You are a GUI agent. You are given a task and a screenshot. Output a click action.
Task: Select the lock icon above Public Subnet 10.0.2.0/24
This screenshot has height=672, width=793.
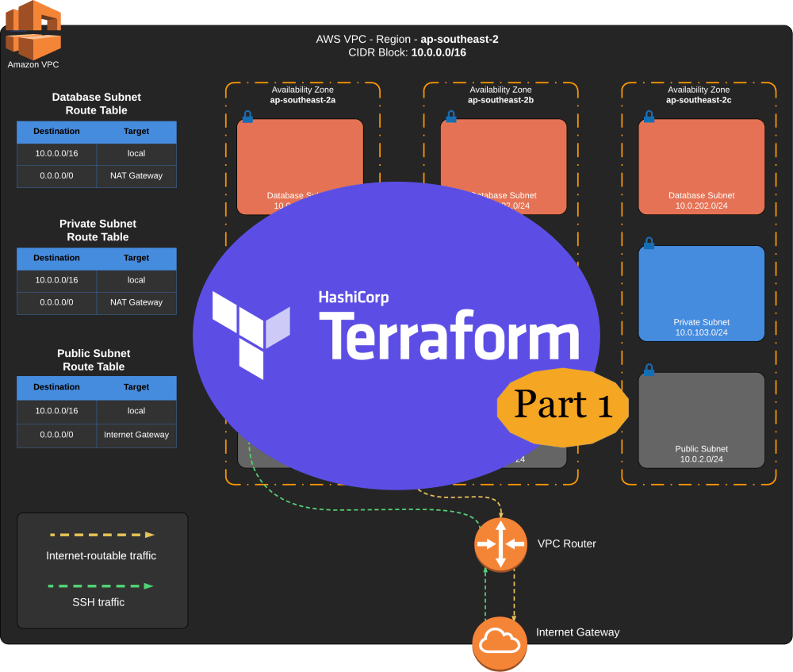[x=649, y=370]
